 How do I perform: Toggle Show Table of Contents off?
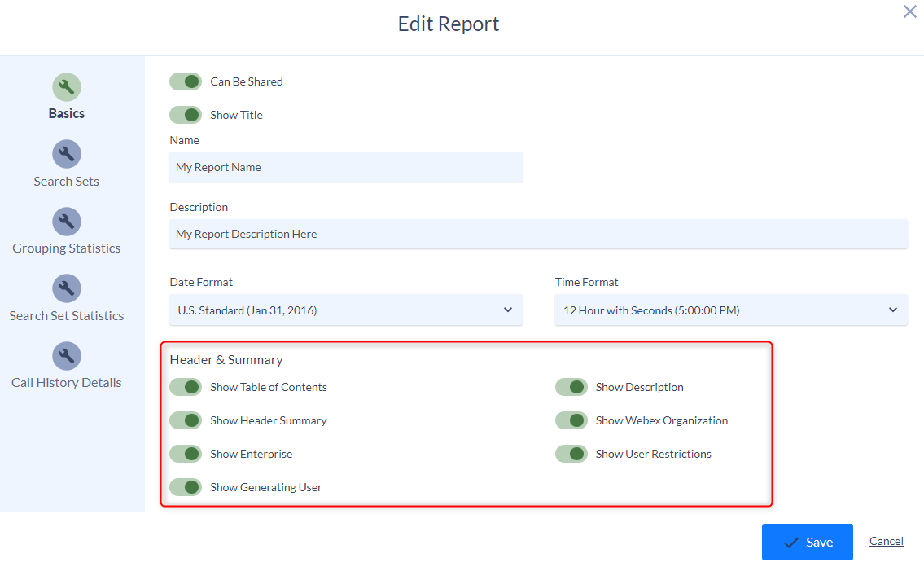click(x=186, y=387)
